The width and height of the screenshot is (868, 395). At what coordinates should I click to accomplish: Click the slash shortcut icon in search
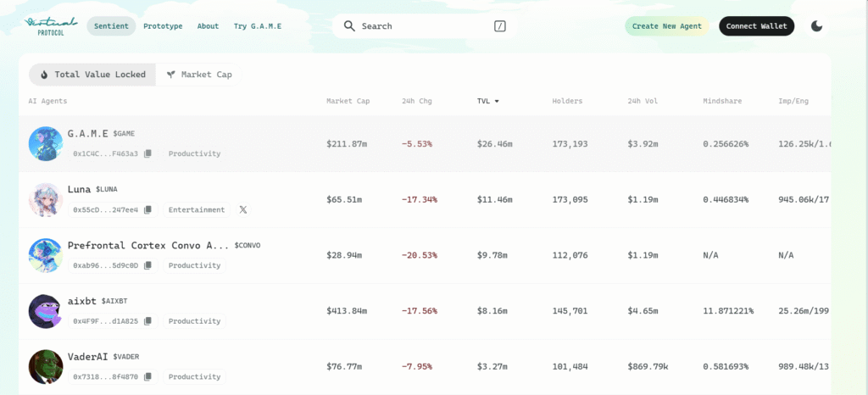500,26
